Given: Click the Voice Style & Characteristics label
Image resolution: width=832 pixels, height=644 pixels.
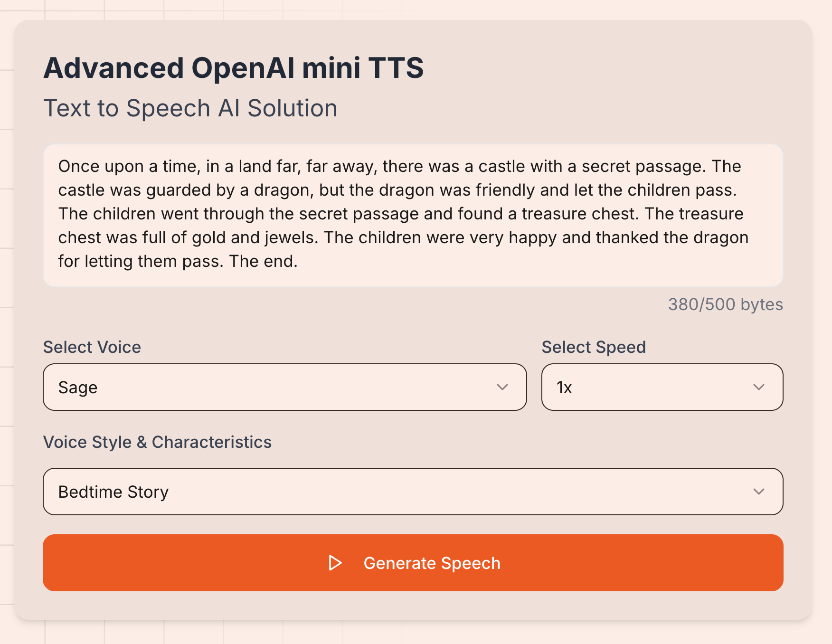Looking at the screenshot, I should (157, 442).
